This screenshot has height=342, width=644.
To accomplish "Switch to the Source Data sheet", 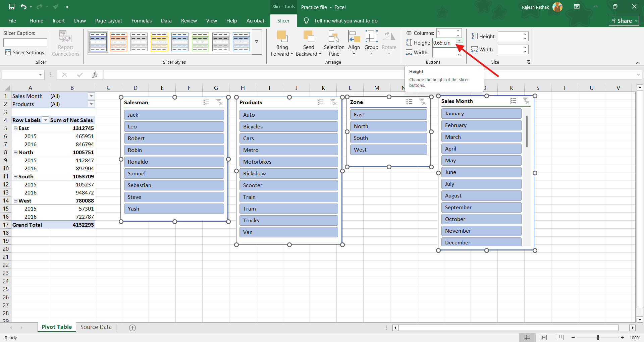I will (x=96, y=327).
